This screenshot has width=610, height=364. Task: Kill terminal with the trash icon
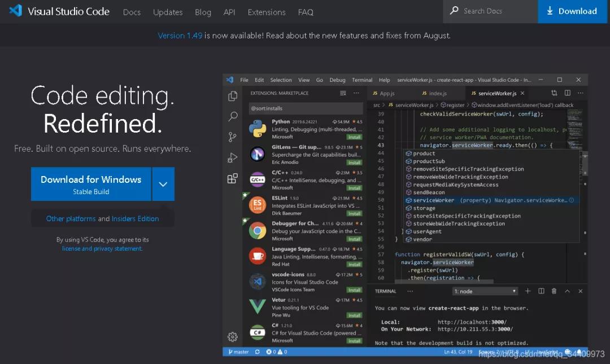click(554, 291)
